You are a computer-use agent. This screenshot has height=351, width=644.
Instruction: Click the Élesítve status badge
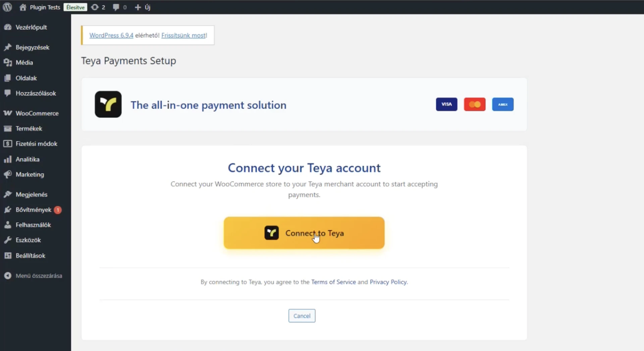point(75,7)
